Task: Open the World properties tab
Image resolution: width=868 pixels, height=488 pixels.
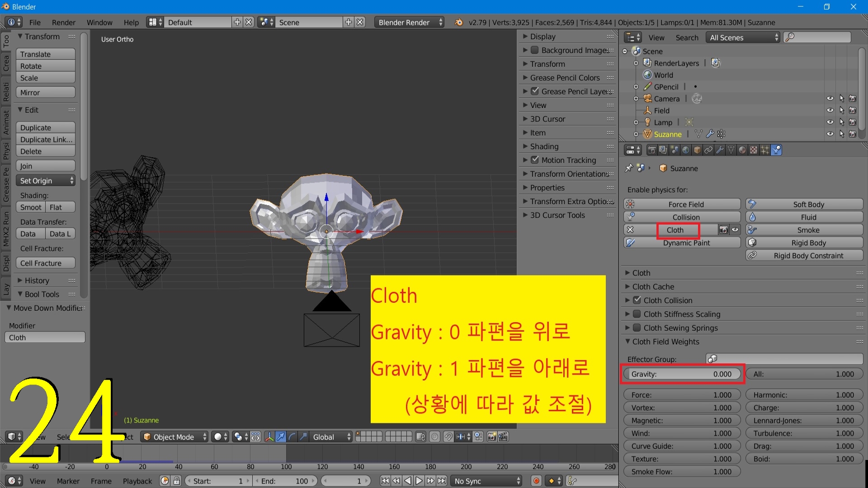Action: click(686, 150)
